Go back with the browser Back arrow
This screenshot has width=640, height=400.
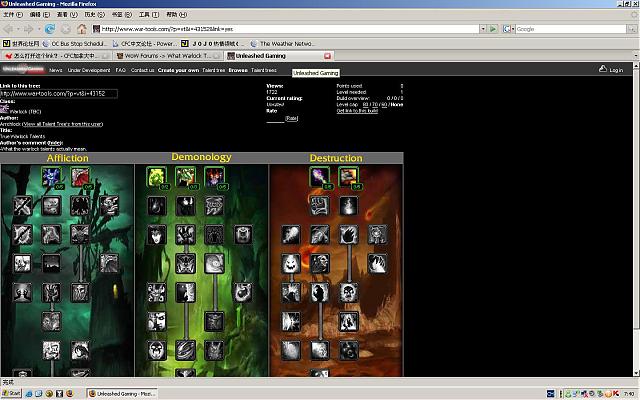(8, 29)
